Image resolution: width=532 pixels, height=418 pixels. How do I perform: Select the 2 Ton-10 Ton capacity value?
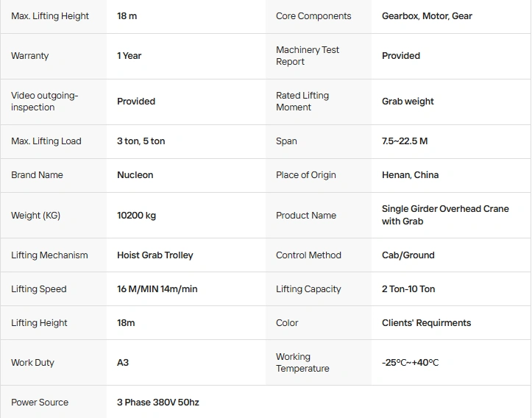tap(408, 289)
